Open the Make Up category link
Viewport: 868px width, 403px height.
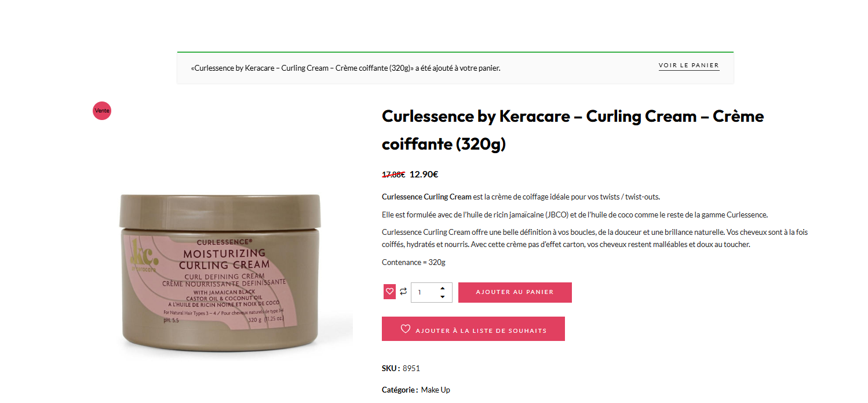pos(436,390)
